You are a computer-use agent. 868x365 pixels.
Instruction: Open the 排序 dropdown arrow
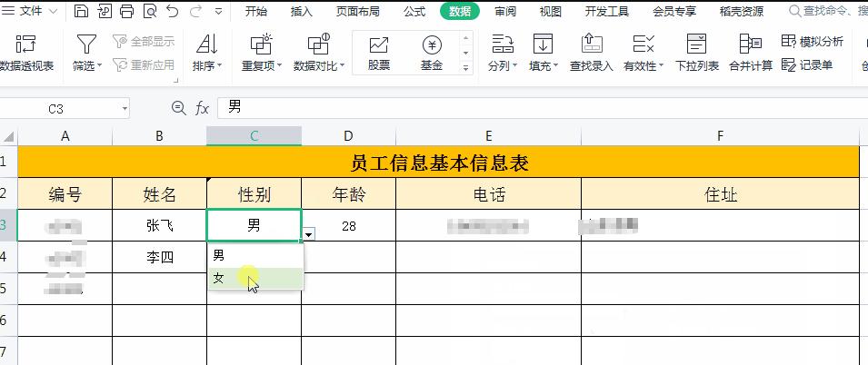tap(219, 65)
